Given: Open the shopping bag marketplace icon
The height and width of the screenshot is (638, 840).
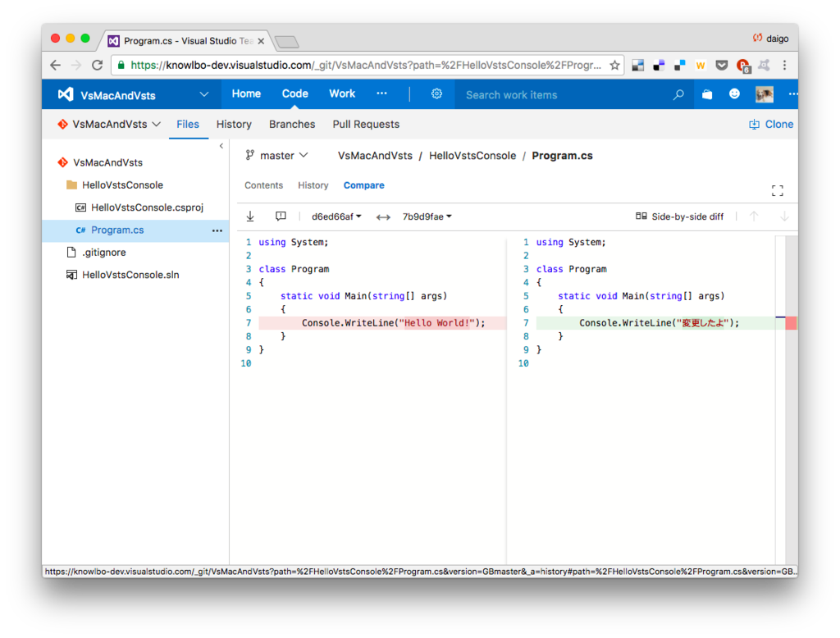Looking at the screenshot, I should [707, 94].
